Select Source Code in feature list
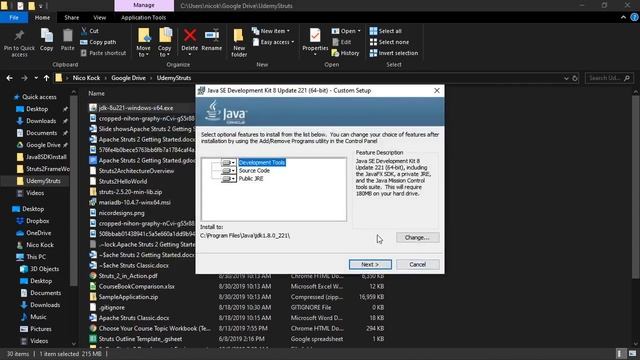640x360 pixels. 254,171
